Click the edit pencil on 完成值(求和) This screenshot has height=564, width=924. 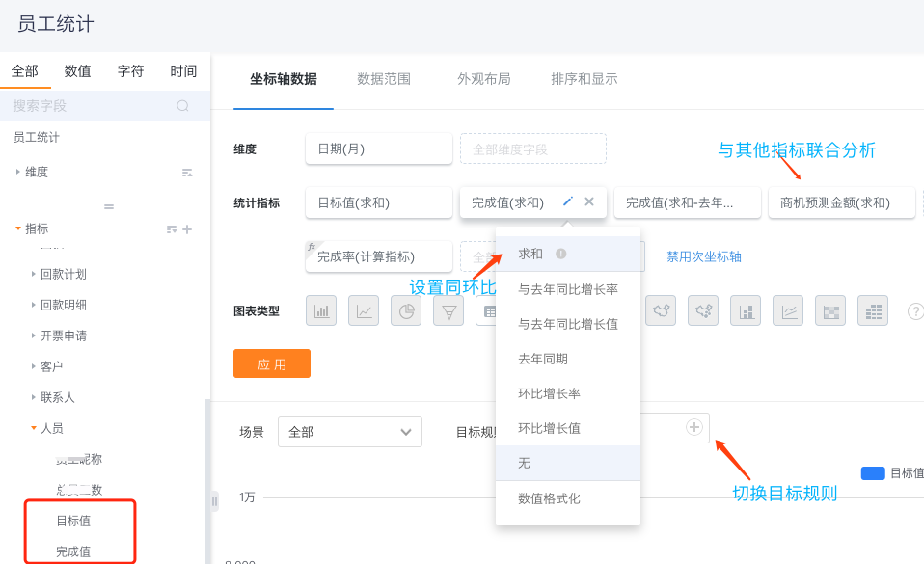pos(568,201)
